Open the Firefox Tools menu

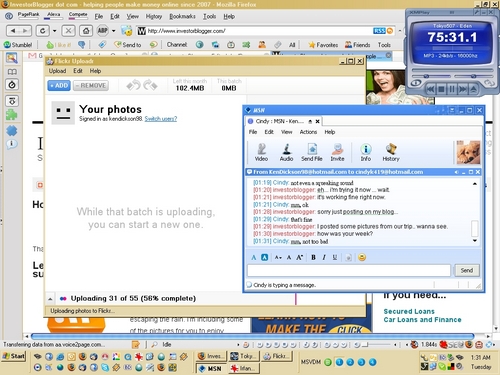pos(210,16)
